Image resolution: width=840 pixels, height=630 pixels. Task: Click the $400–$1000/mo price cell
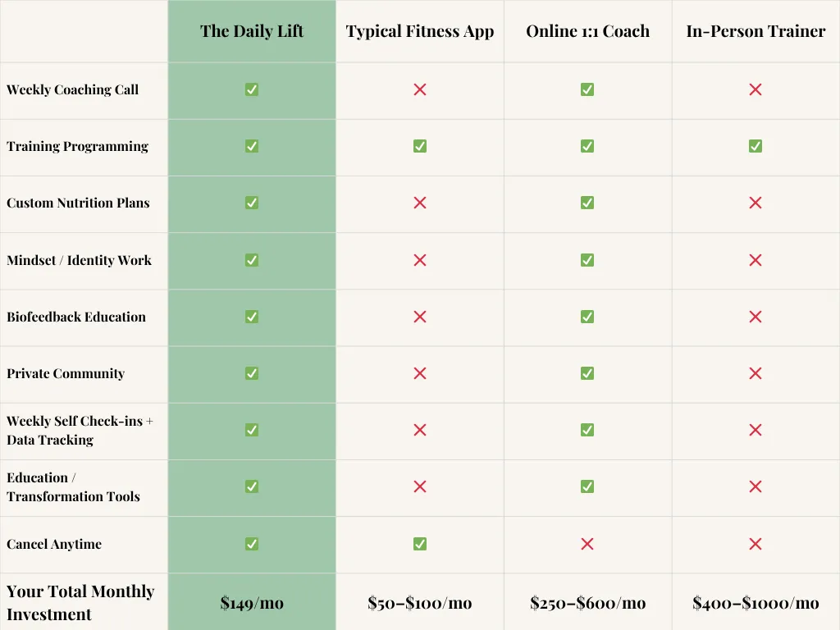click(x=756, y=603)
